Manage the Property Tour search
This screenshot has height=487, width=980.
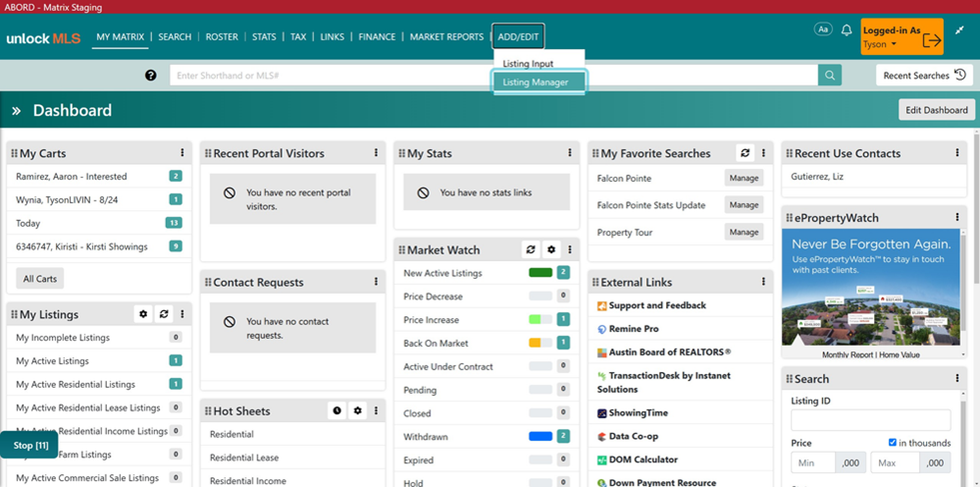tap(744, 232)
